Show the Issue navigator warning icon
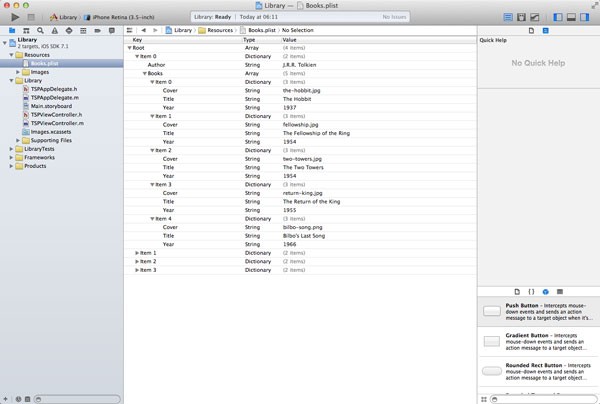The width and height of the screenshot is (600, 404). pos(55,30)
